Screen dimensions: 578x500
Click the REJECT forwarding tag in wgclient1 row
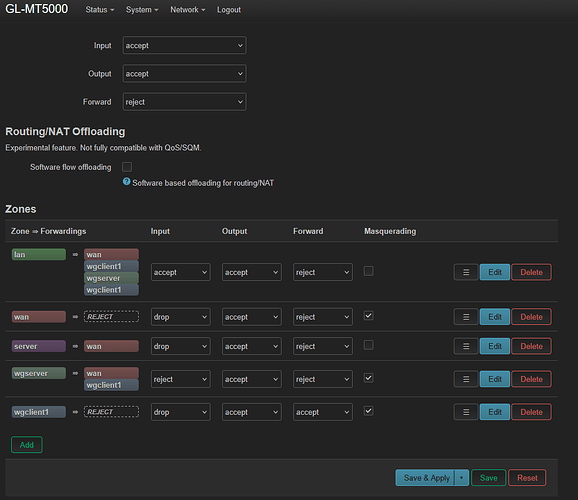[x=112, y=412]
